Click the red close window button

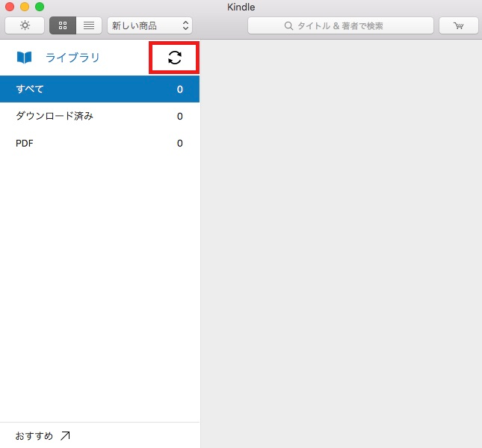pyautogui.click(x=10, y=7)
